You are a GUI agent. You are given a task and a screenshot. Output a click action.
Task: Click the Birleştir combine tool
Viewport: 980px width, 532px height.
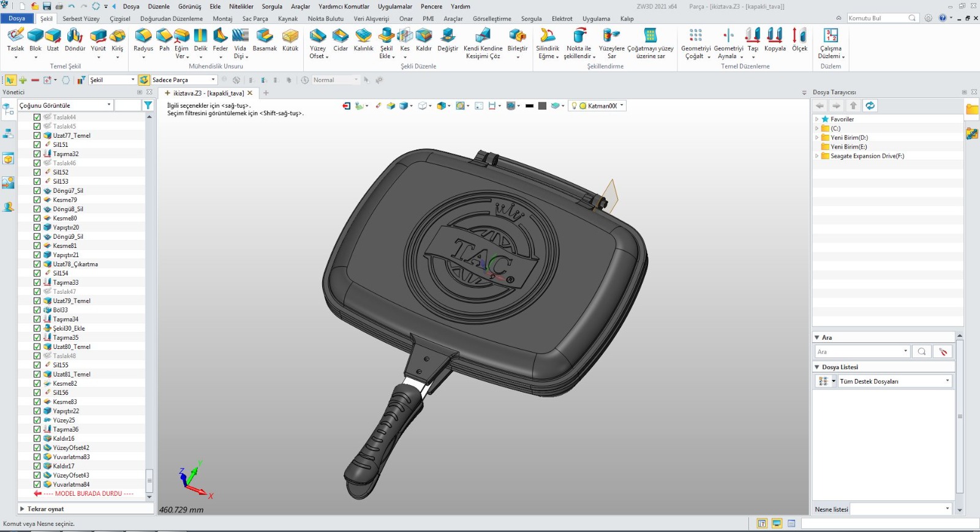[x=518, y=40]
